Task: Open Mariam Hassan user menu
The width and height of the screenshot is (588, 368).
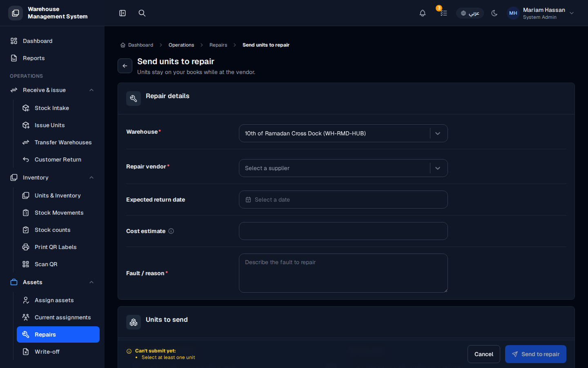Action: click(x=541, y=13)
